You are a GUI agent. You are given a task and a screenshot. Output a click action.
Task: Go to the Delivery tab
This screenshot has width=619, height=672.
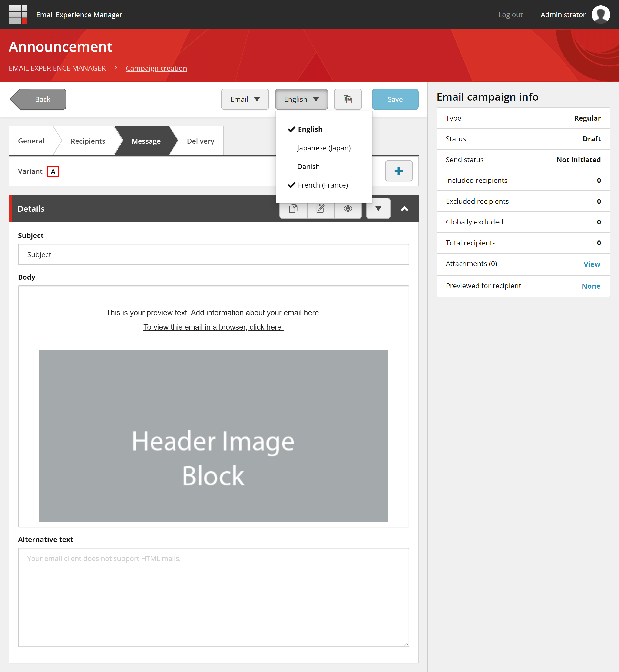200,141
